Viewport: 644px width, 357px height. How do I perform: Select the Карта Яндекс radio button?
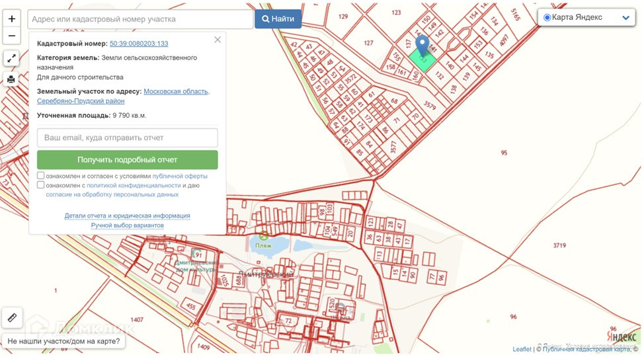pyautogui.click(x=547, y=18)
